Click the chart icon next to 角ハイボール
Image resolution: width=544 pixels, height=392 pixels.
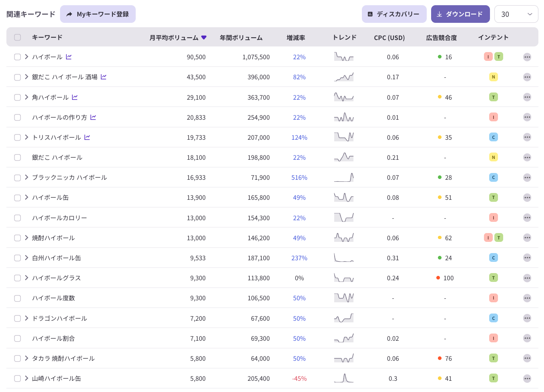coord(75,97)
